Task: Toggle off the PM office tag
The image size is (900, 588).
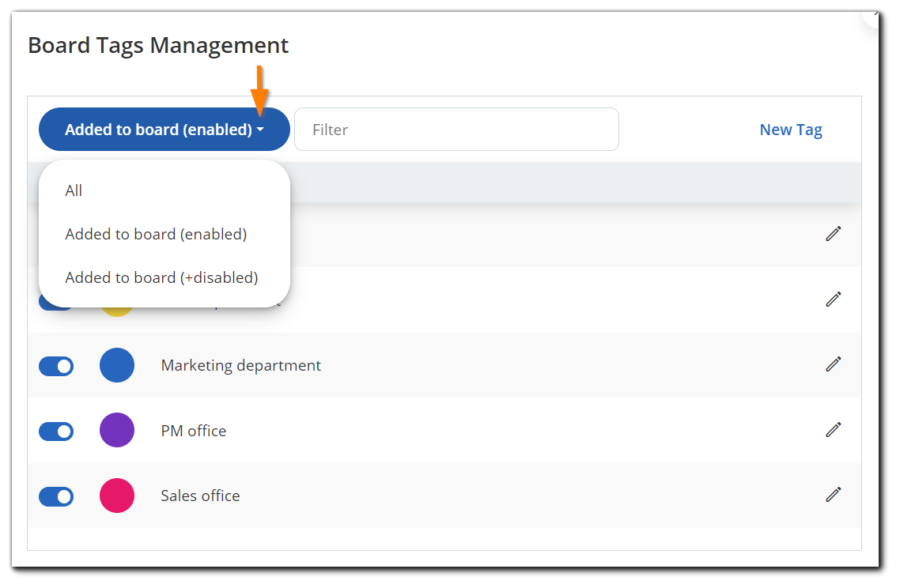Action: pos(56,432)
